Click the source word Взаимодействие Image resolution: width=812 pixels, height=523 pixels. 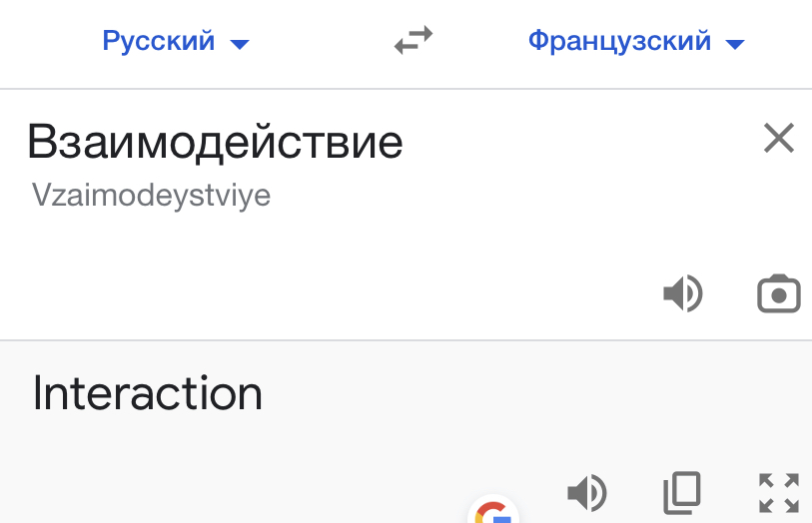[x=215, y=142]
